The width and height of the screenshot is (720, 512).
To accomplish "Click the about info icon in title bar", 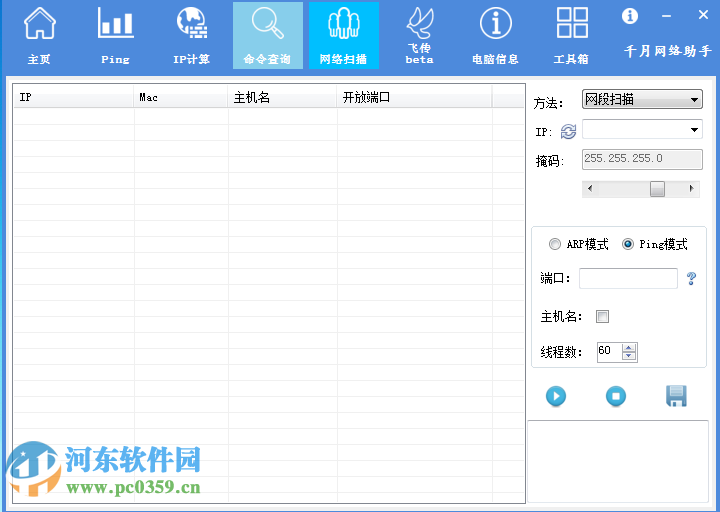I will (x=630, y=16).
